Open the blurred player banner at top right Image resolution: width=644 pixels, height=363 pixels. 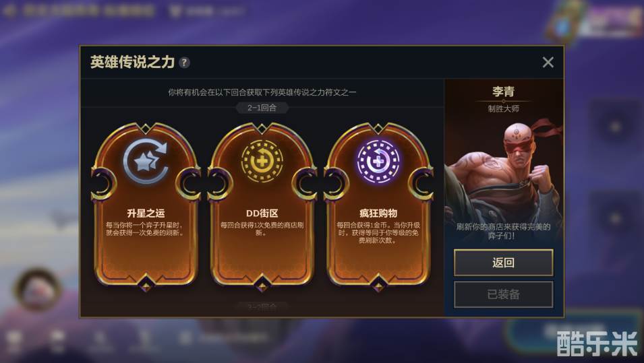click(x=595, y=20)
